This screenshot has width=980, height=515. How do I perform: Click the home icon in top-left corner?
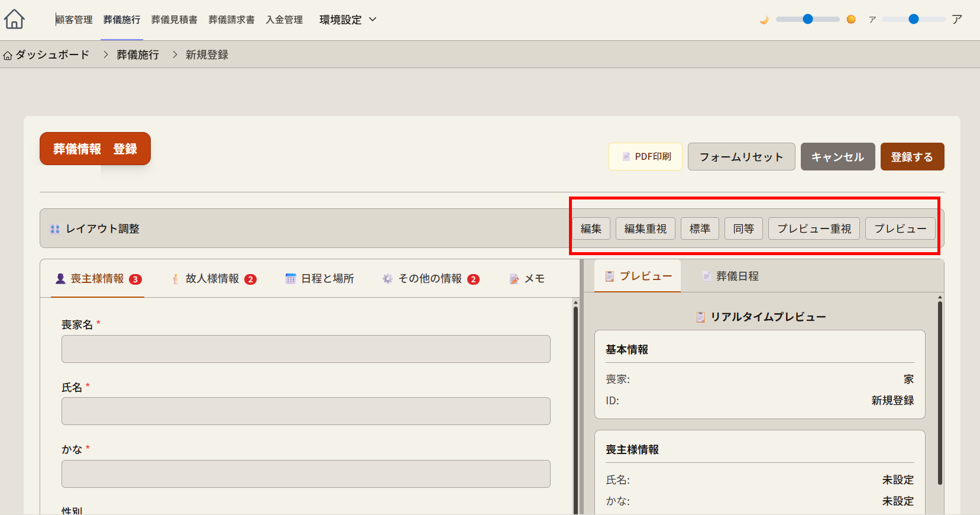(x=14, y=19)
